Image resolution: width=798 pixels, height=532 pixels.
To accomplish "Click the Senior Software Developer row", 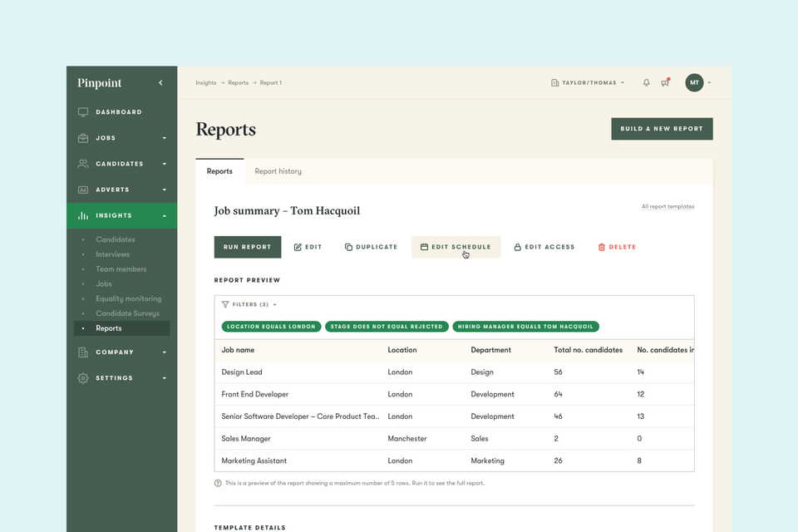I will [454, 416].
